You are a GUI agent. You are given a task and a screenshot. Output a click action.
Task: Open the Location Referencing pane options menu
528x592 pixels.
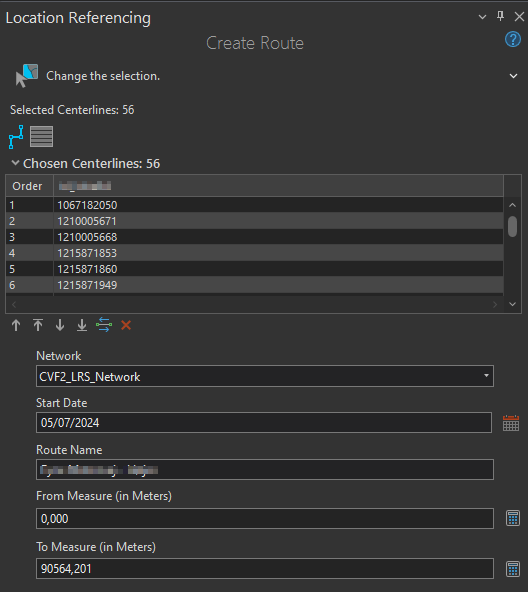482,17
